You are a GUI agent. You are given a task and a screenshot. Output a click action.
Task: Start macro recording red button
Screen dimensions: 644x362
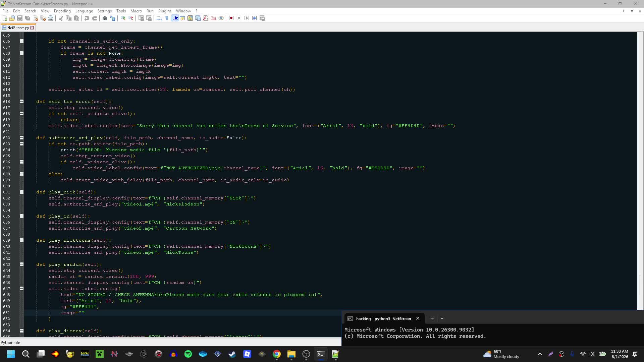click(x=231, y=18)
